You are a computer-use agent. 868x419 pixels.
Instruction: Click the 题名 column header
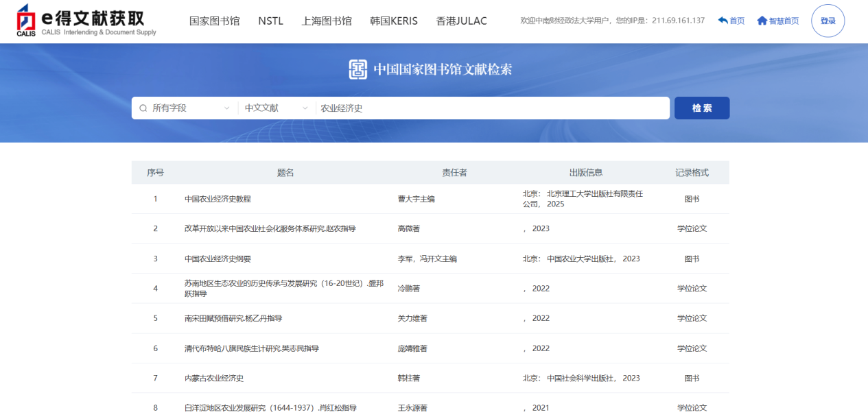pos(285,173)
